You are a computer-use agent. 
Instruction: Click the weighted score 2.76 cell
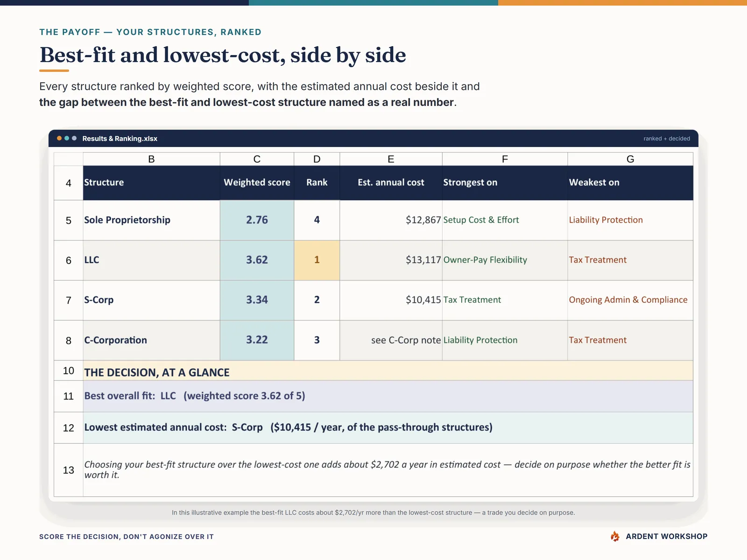click(257, 220)
